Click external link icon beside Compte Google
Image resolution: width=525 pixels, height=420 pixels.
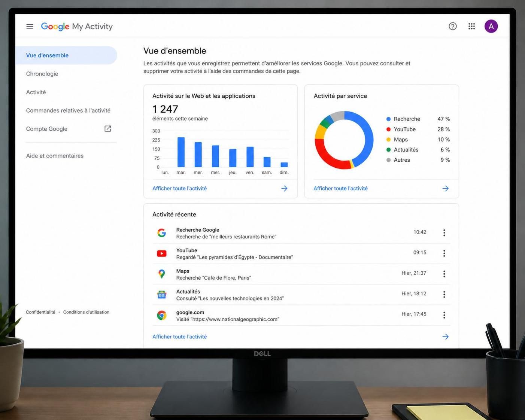point(108,128)
